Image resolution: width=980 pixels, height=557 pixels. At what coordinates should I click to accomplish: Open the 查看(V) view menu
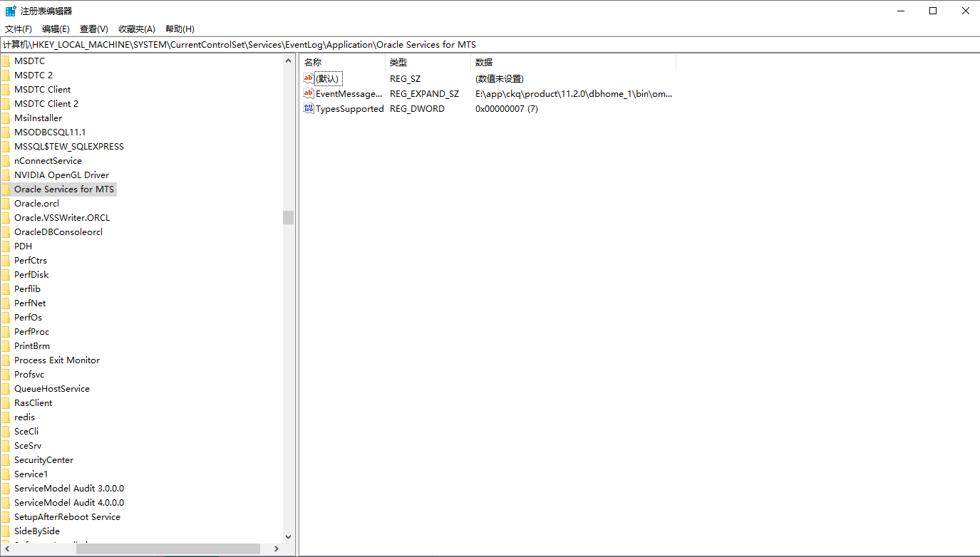click(93, 28)
